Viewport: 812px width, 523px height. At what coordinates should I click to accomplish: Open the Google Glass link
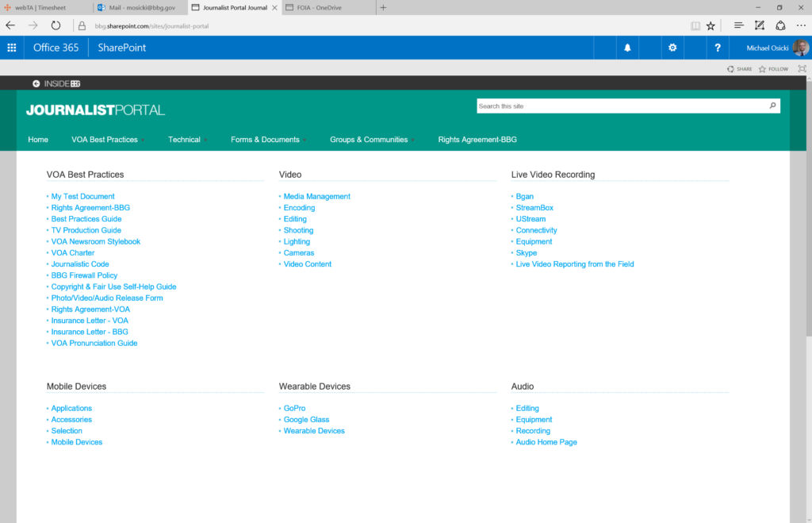point(306,420)
